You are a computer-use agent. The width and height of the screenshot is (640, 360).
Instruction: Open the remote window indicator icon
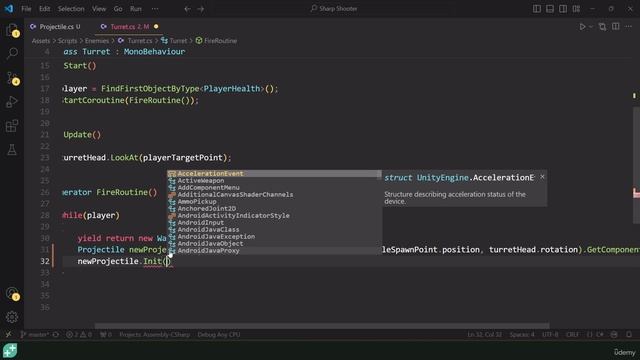(8, 335)
